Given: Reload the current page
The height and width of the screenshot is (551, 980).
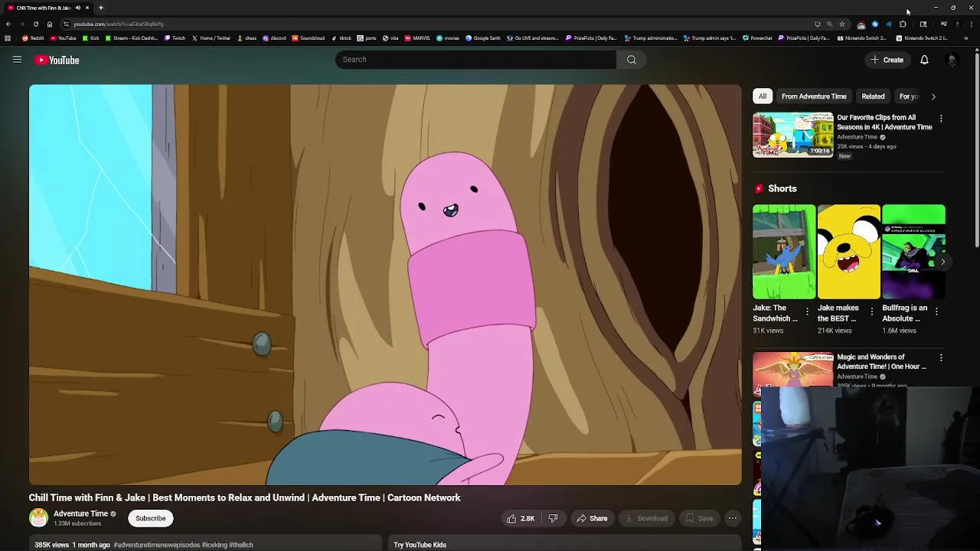Looking at the screenshot, I should (35, 24).
